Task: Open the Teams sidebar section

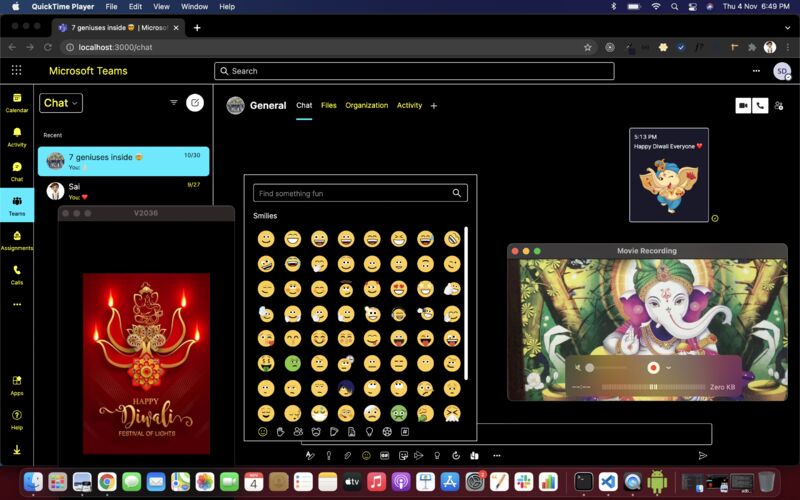Action: click(17, 205)
